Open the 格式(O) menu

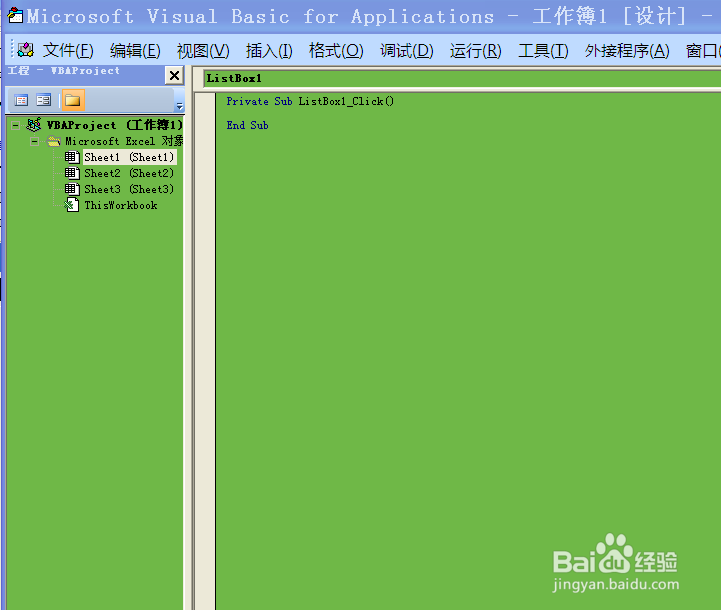(x=336, y=51)
